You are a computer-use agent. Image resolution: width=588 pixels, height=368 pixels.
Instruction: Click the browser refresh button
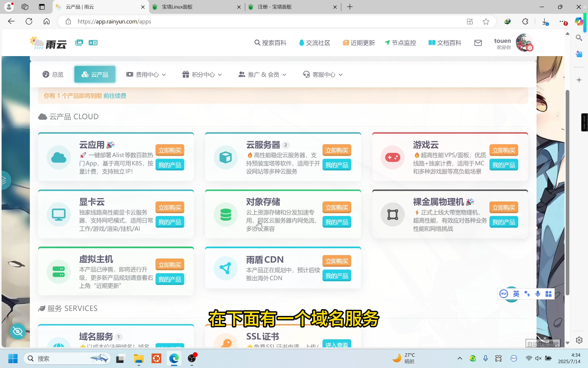[29, 21]
